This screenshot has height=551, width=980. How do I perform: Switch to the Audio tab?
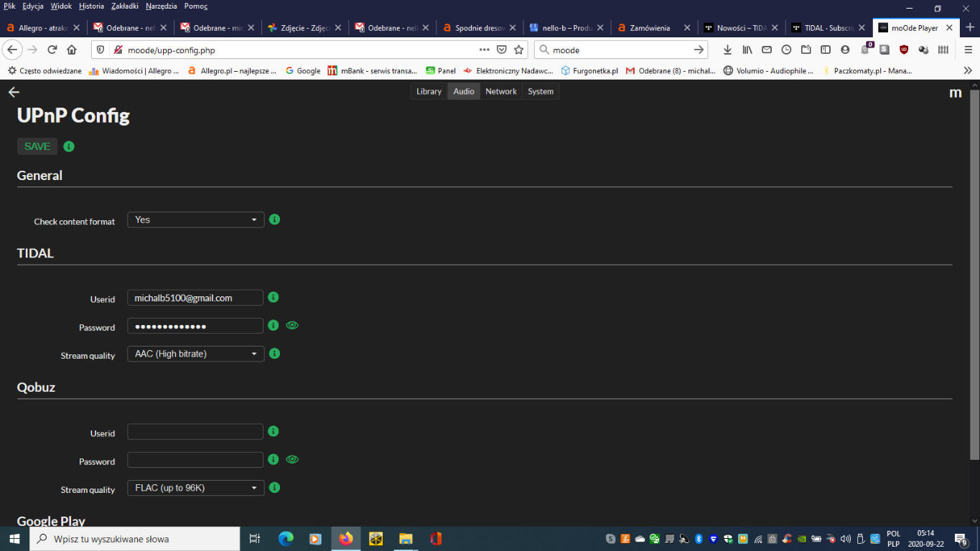pyautogui.click(x=464, y=91)
